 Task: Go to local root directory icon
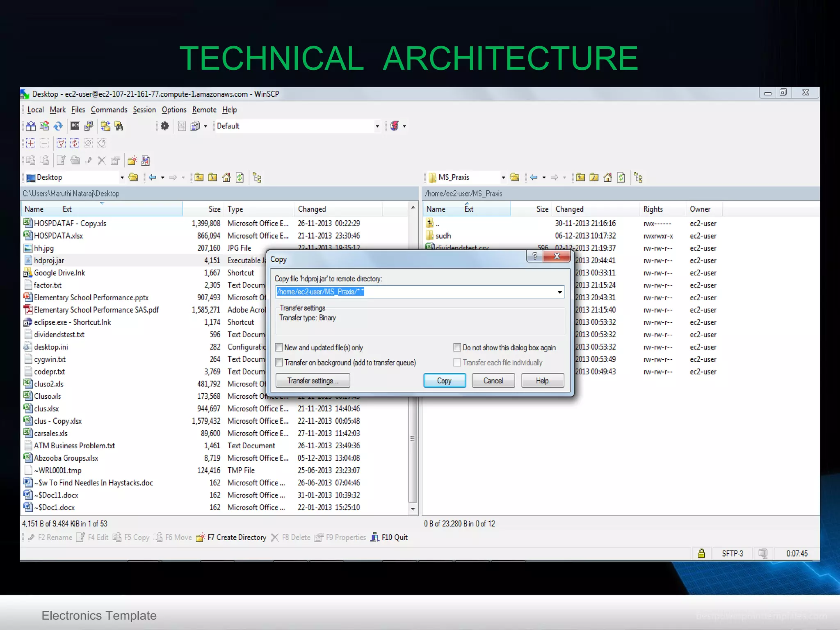point(212,178)
